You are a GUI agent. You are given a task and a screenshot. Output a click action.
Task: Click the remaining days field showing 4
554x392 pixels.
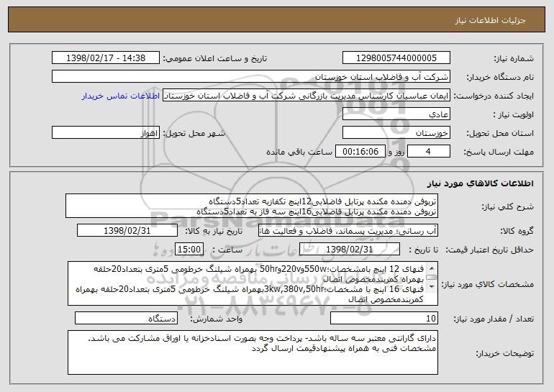click(x=429, y=152)
